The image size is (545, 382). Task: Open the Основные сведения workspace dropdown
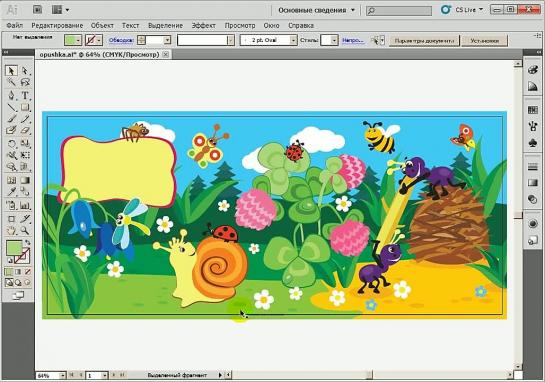coord(317,10)
